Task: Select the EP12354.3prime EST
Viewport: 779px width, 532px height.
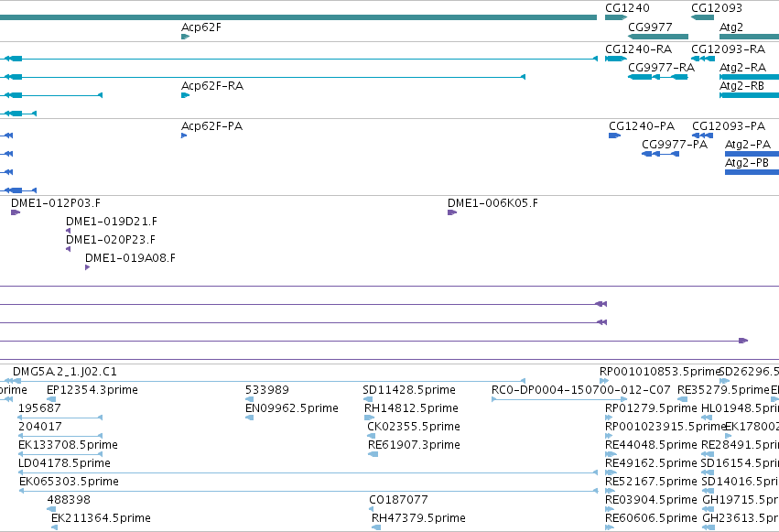Action: 51,399
